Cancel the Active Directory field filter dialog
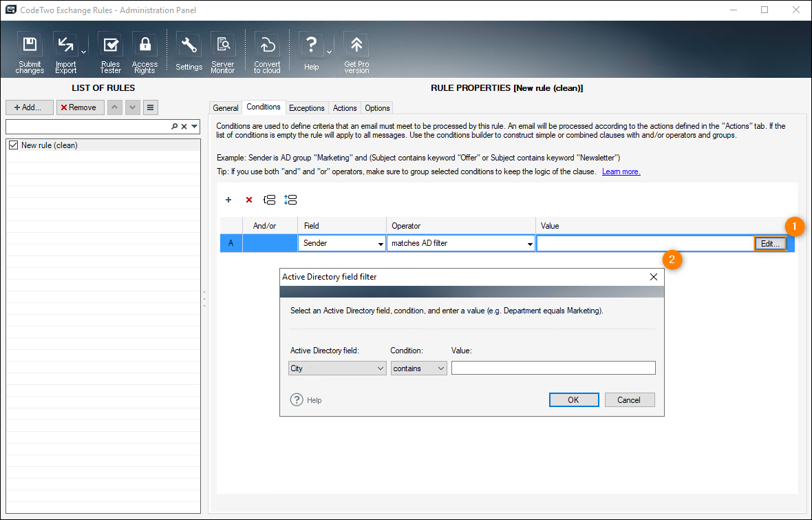Screen dimensions: 812x520 (629, 399)
